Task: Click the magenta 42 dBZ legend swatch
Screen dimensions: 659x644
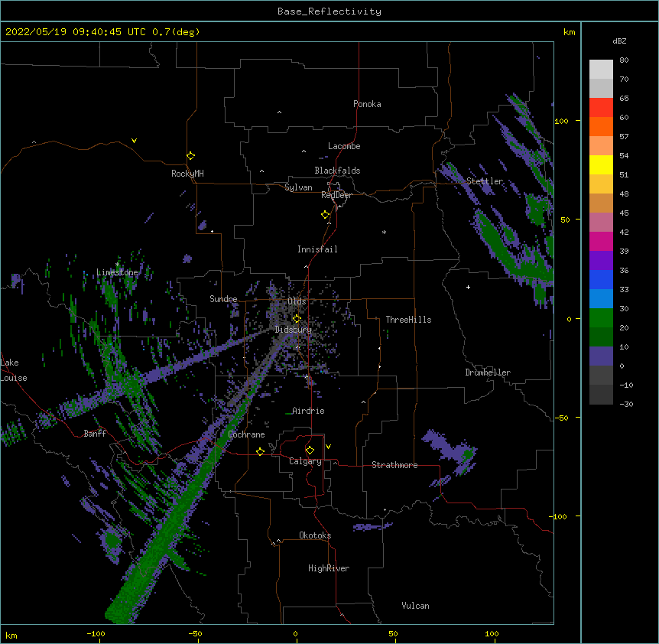Action: [601, 241]
